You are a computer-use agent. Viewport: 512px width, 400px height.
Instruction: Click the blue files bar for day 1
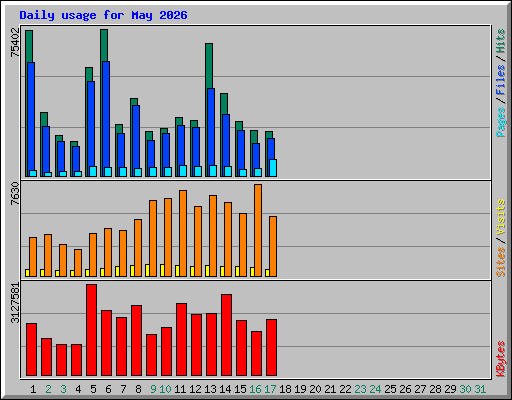31,115
